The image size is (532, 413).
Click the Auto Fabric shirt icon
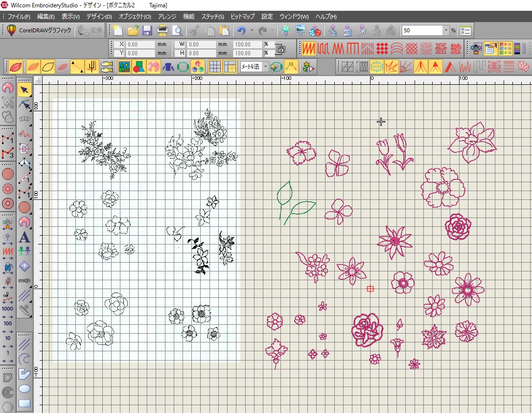(x=168, y=67)
